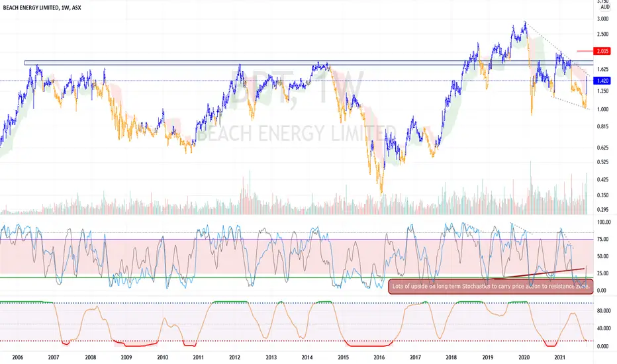The width and height of the screenshot is (617, 364).
Task: Click the 0.350 price scale value
Action: click(603, 196)
